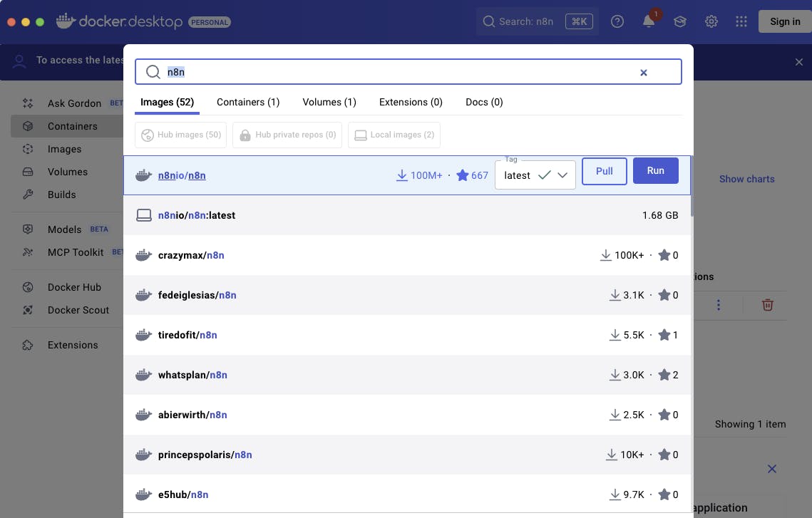Toggle the Local images (2) filter
812x518 pixels.
[x=394, y=135]
